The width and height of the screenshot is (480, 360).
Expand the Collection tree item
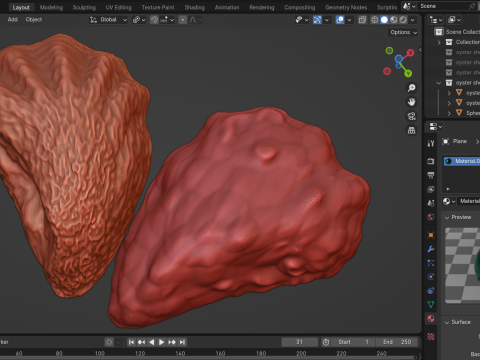[x=439, y=42]
